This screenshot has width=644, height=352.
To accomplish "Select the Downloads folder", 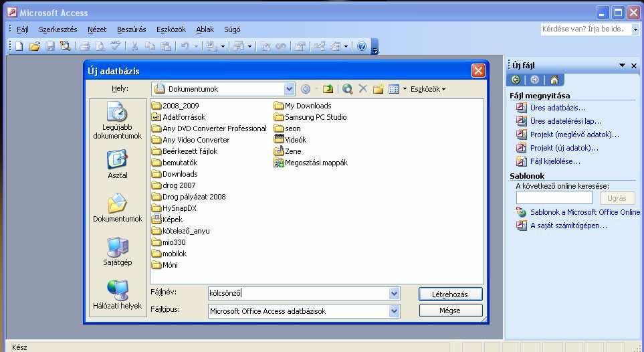I will pyautogui.click(x=175, y=174).
